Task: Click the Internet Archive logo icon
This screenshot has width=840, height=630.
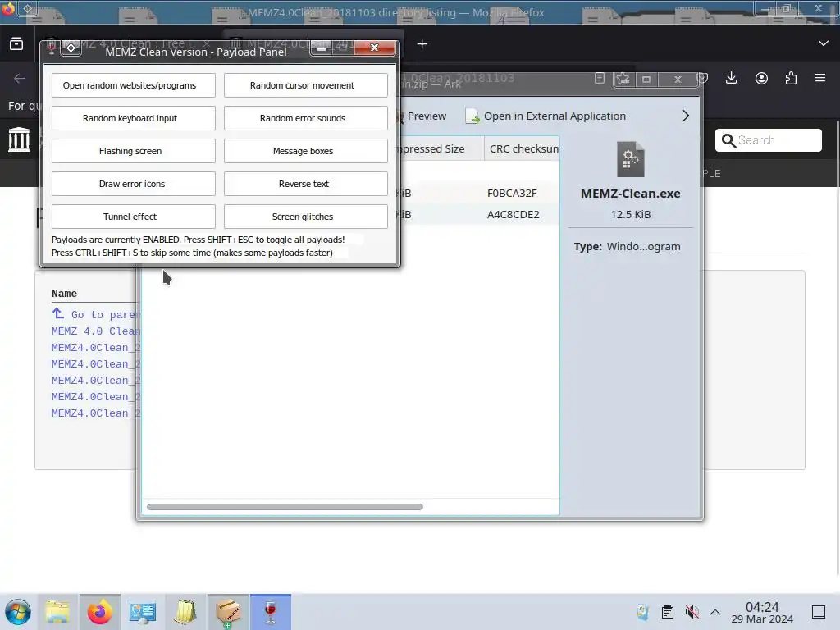Action: point(19,139)
